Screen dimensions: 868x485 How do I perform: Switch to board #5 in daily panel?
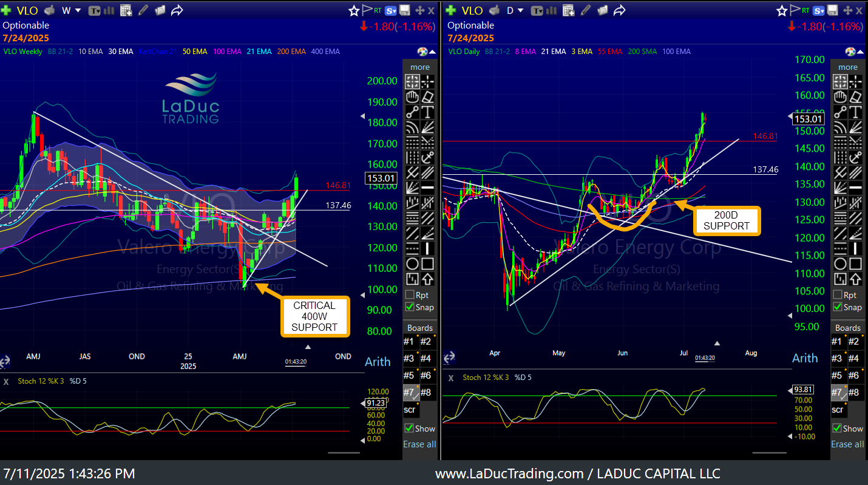[839, 376]
